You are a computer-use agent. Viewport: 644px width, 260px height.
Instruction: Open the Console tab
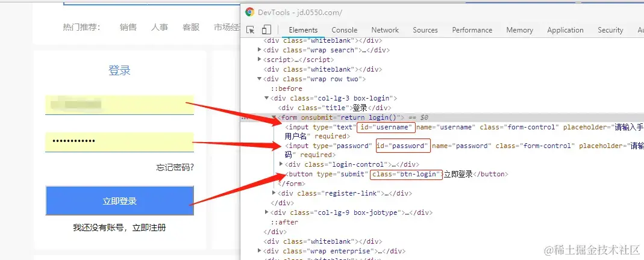coord(344,30)
